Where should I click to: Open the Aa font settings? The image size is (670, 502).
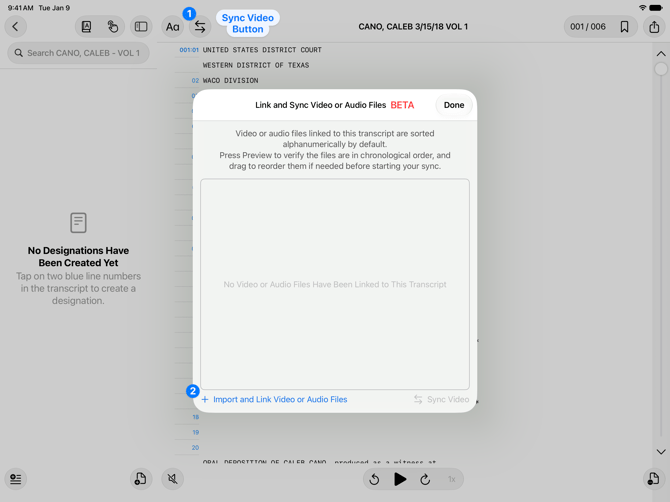point(173,27)
